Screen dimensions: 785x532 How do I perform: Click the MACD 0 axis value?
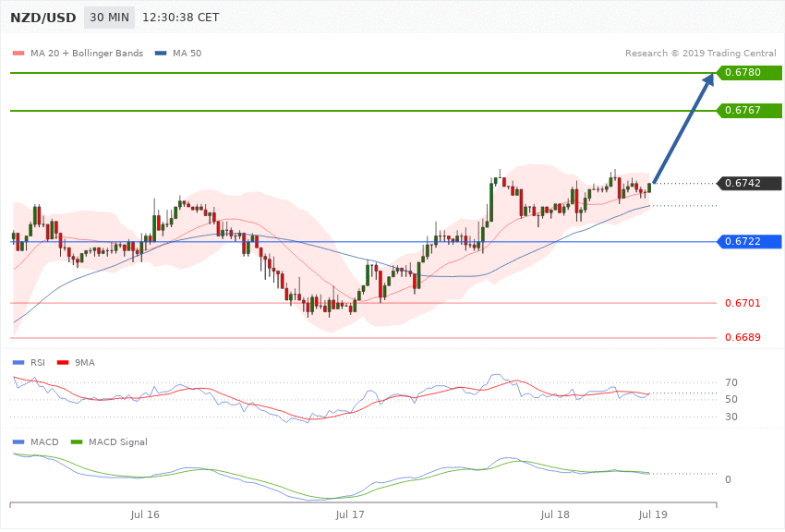pyautogui.click(x=728, y=479)
